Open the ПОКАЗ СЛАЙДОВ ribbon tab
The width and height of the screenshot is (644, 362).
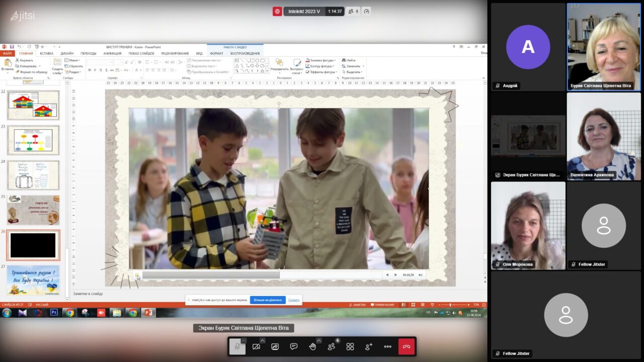(x=141, y=53)
